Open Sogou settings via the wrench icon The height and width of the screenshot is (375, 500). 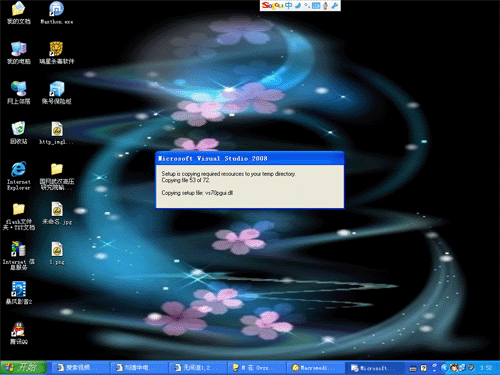[335, 5]
